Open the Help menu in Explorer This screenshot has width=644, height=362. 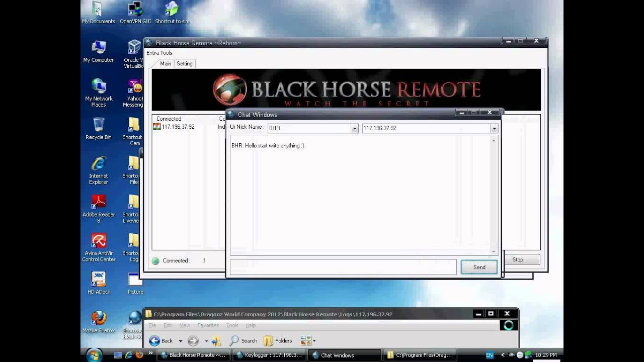[251, 325]
